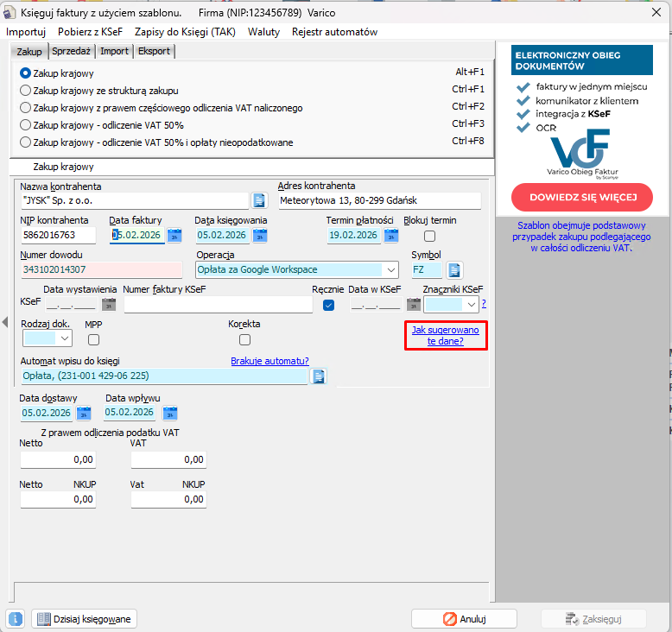Screen dimensions: 672x632
Task: Click the Numer dowodu input field
Action: (x=101, y=270)
